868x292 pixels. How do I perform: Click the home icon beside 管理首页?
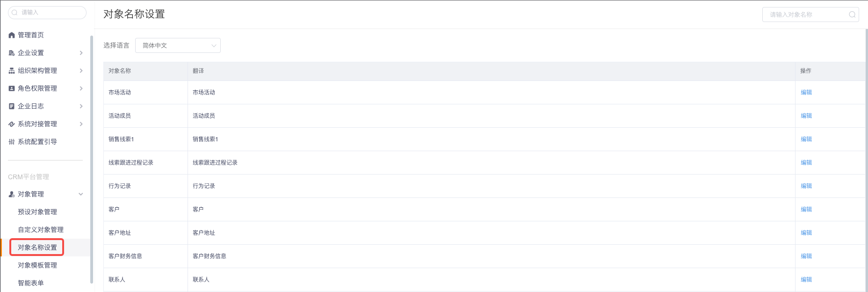[12, 35]
